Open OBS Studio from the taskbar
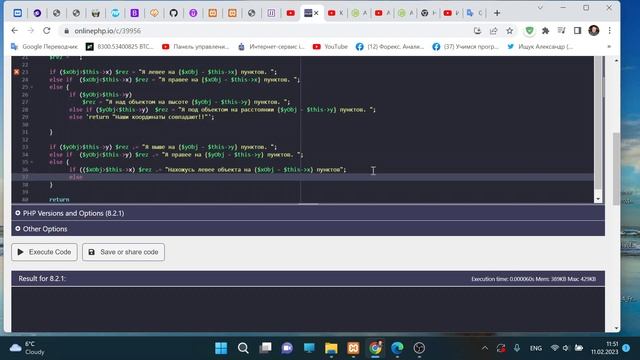 [x=419, y=348]
